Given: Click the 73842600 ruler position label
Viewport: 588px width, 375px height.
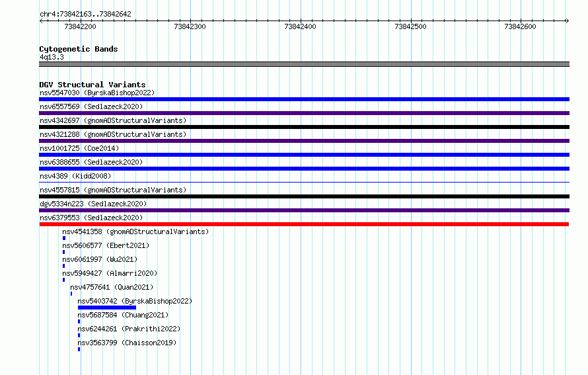Looking at the screenshot, I should tap(521, 26).
